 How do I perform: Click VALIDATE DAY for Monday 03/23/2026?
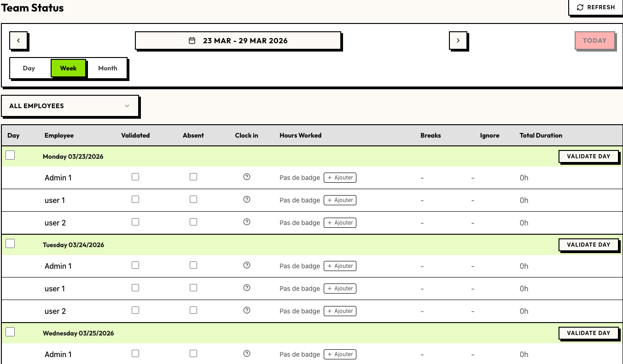tap(588, 156)
